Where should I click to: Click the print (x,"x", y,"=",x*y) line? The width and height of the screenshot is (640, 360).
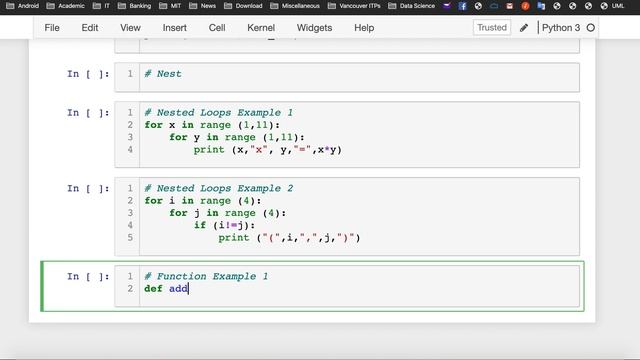pyautogui.click(x=267, y=150)
